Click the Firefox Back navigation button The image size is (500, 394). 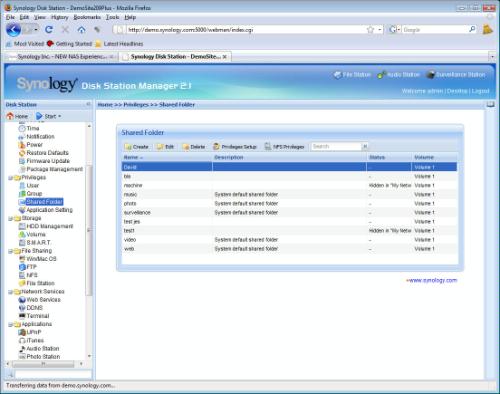[x=13, y=30]
